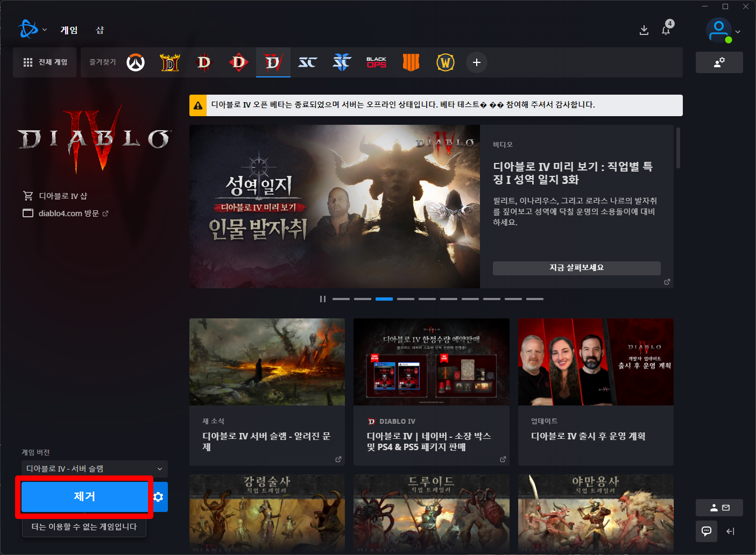Viewport: 756px width, 555px height.
Task: Select the Diablo III game icon
Action: [x=204, y=62]
